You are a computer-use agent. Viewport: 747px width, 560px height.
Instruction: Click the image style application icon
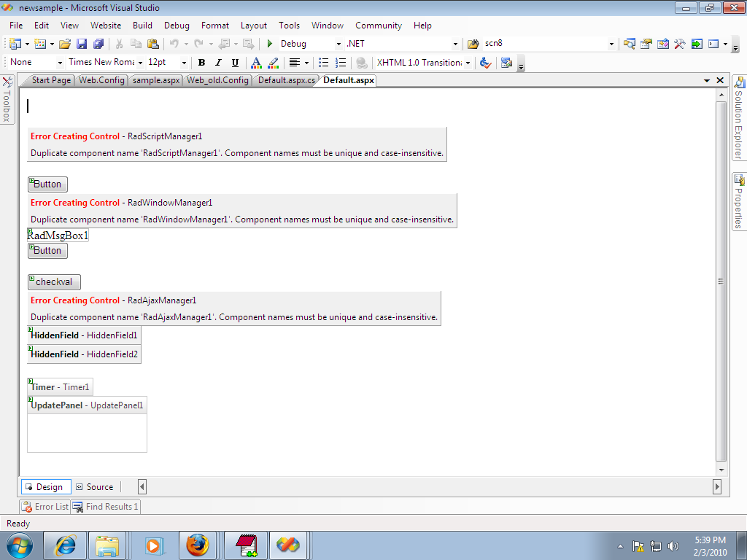pos(506,63)
